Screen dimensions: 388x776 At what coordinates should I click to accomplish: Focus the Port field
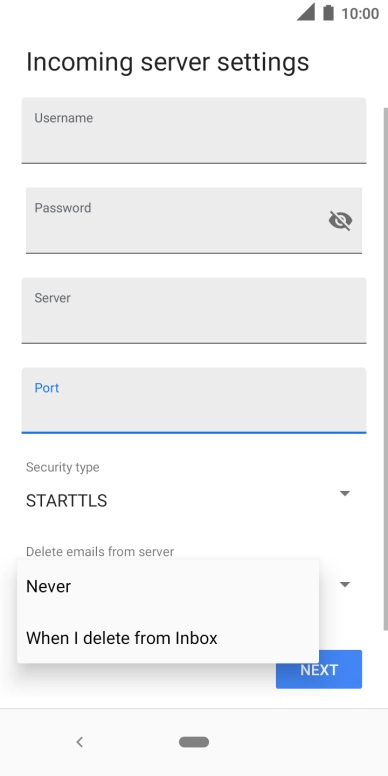pos(194,400)
